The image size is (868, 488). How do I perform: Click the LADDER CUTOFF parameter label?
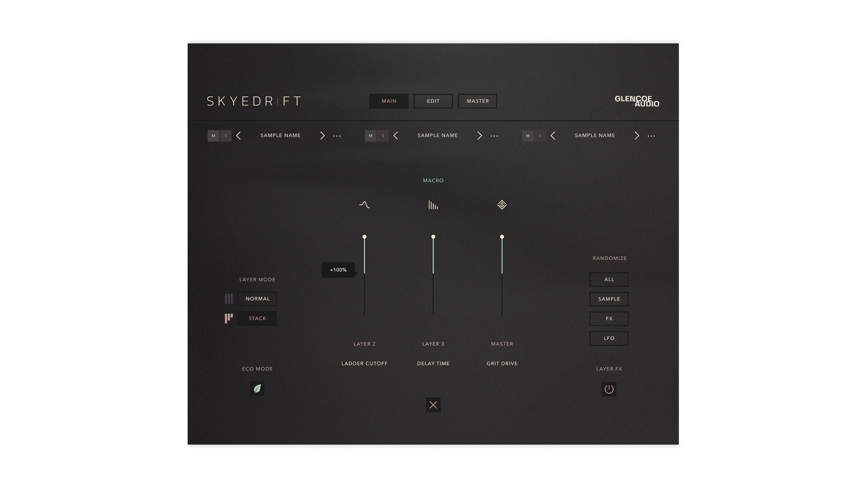364,364
